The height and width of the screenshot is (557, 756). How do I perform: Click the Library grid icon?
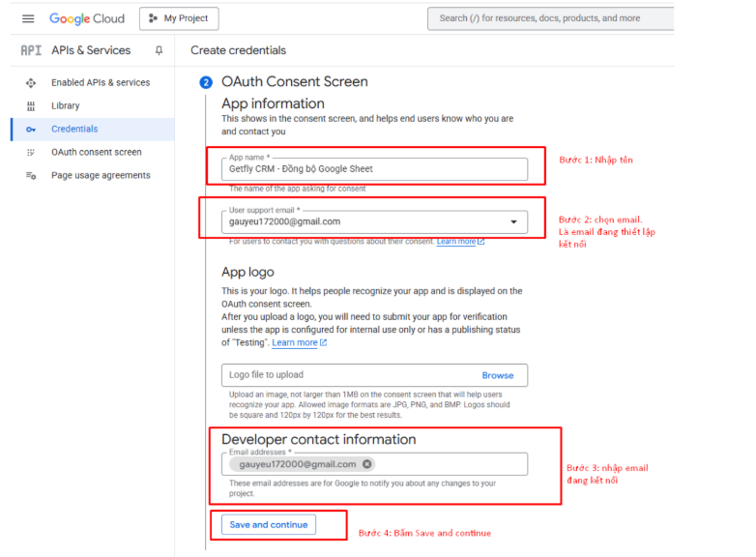tap(31, 106)
